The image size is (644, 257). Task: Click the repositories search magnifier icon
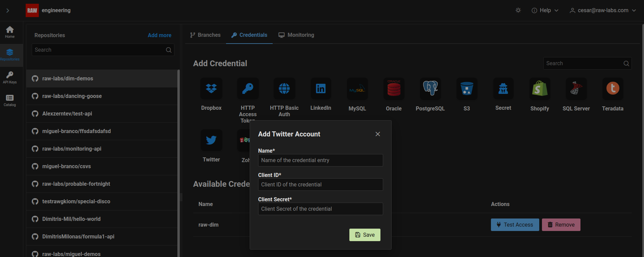[169, 50]
